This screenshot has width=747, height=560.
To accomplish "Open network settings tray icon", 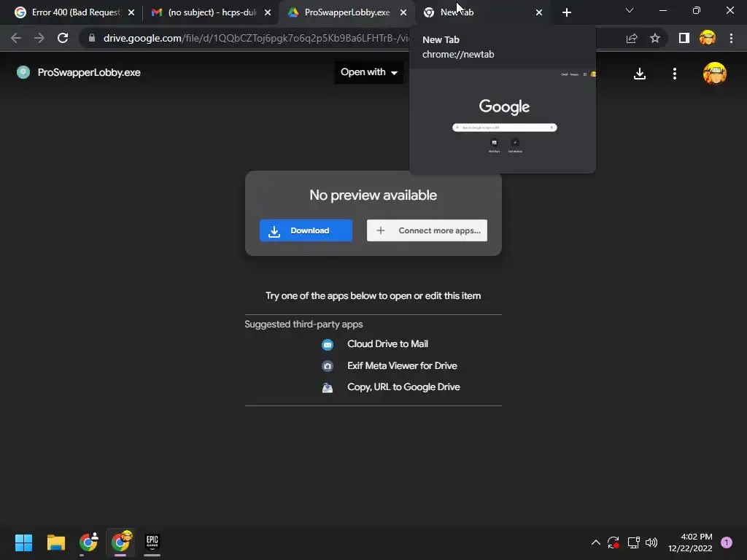I will tap(633, 542).
